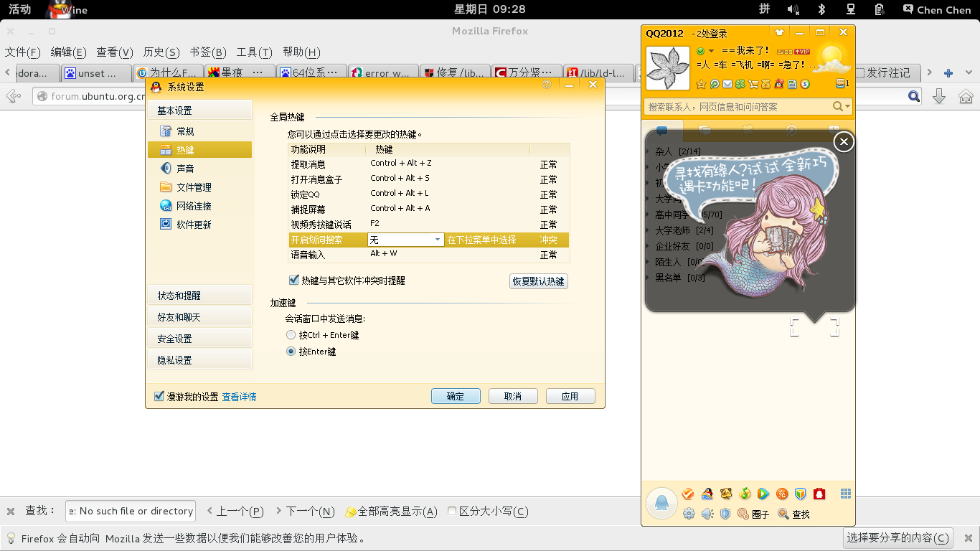Select 文件管理 in settings sidebar
The image size is (980, 551).
click(199, 187)
